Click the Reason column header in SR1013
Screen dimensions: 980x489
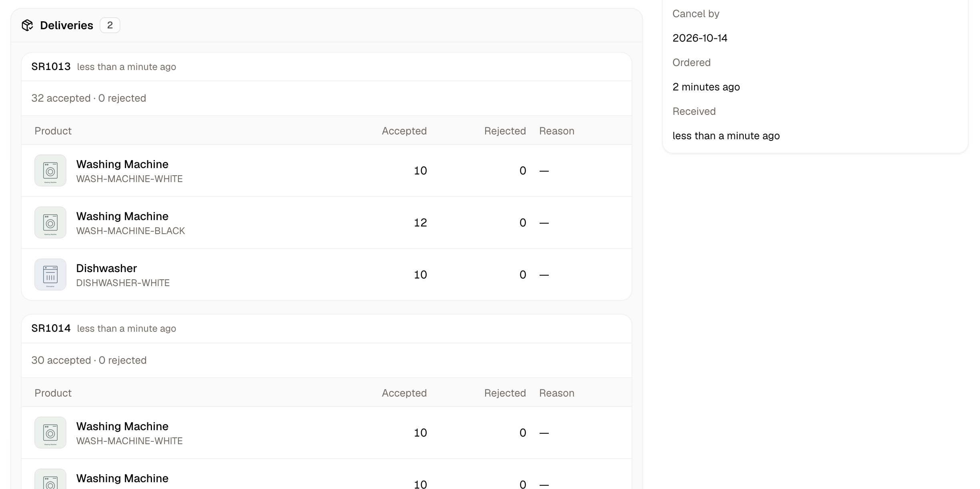click(556, 131)
